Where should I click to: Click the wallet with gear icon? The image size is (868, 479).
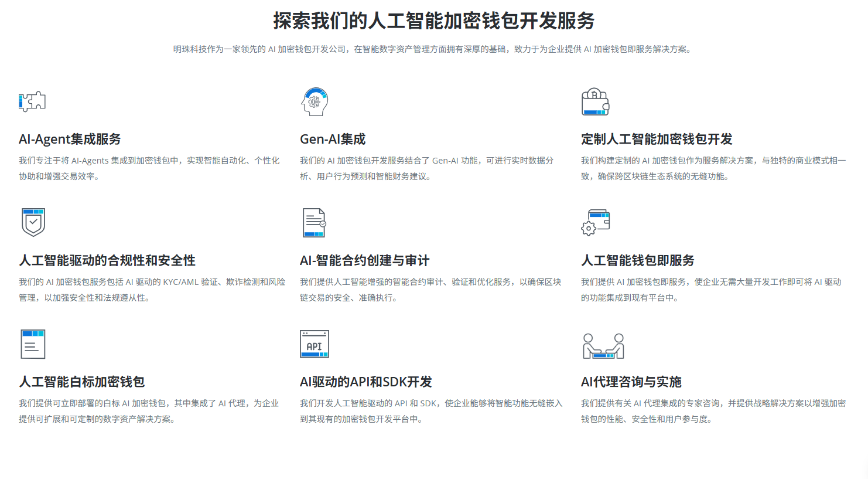(x=595, y=223)
